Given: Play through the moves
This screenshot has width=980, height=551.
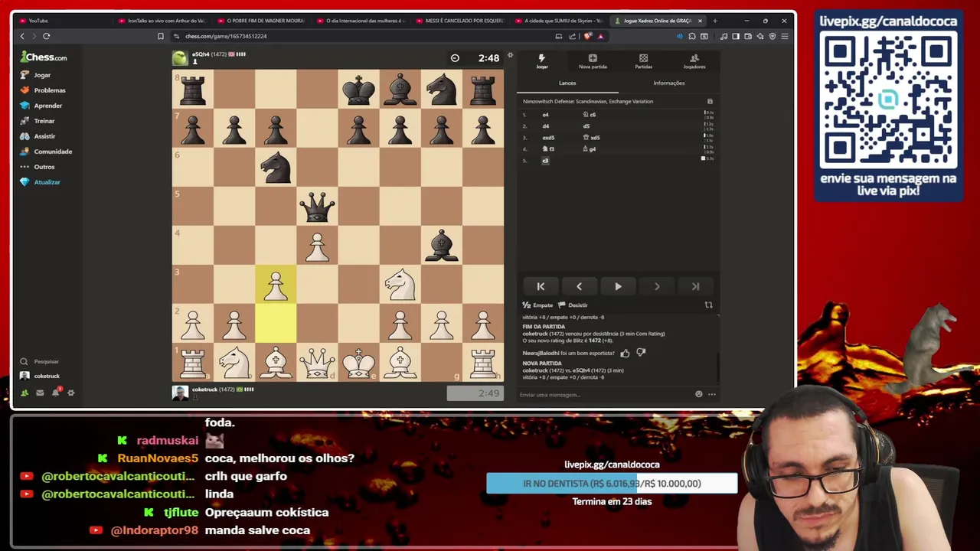Looking at the screenshot, I should tap(618, 286).
